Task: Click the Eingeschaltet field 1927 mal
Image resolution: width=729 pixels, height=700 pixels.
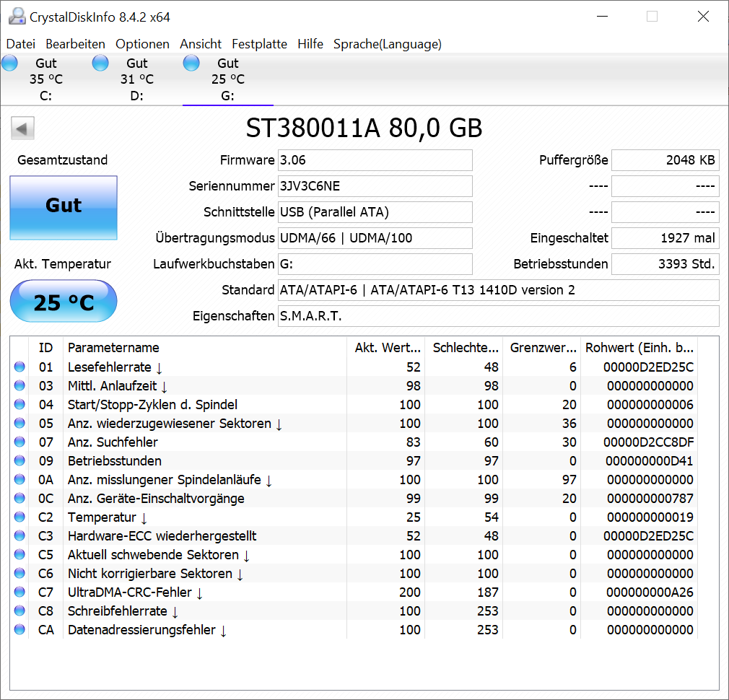Action: click(665, 238)
